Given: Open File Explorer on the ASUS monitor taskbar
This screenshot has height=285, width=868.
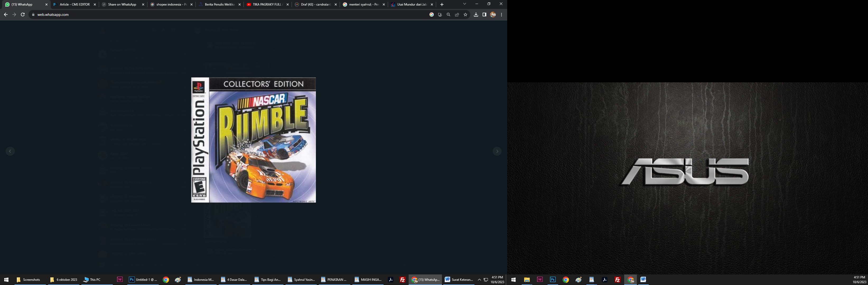Looking at the screenshot, I should tap(527, 280).
